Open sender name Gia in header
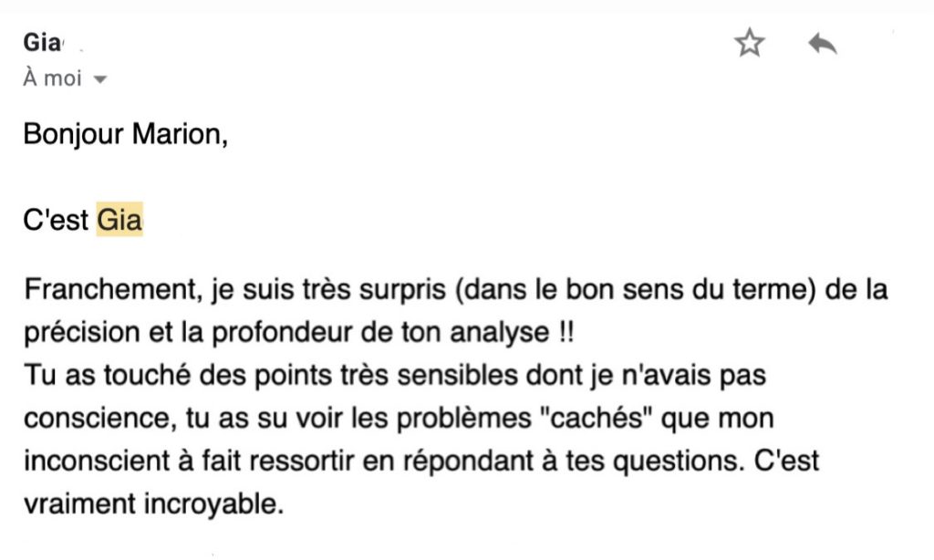Image resolution: width=934 pixels, height=560 pixels. click(43, 43)
